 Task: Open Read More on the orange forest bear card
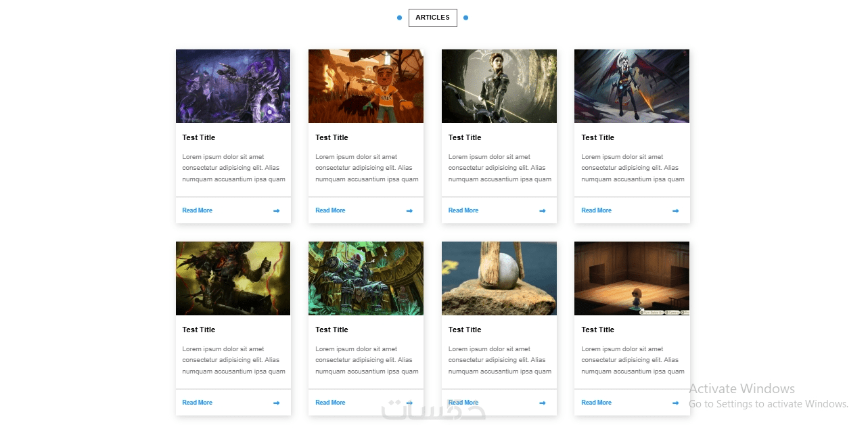pyautogui.click(x=330, y=210)
